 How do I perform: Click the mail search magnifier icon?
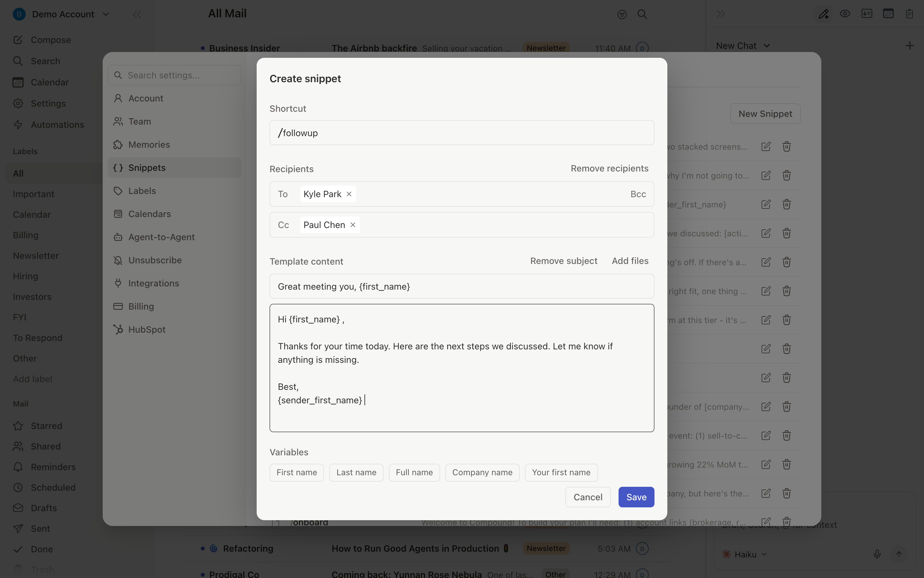[x=642, y=14]
